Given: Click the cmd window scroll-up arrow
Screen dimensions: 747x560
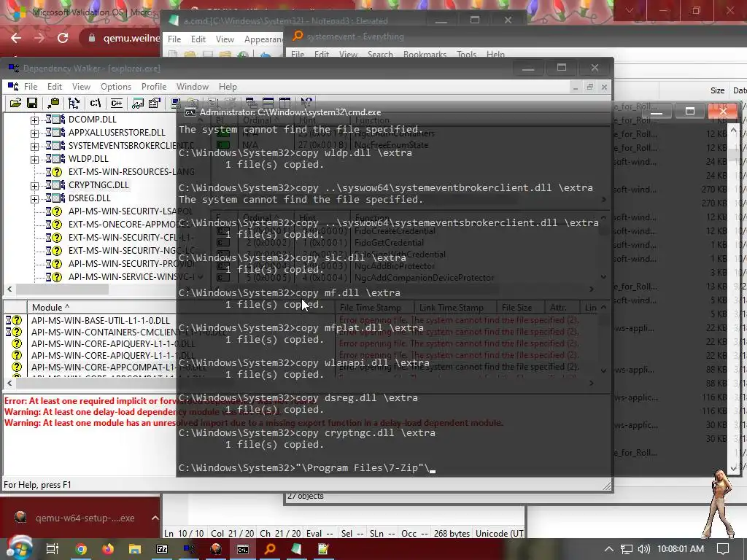Looking at the screenshot, I should click(734, 130).
